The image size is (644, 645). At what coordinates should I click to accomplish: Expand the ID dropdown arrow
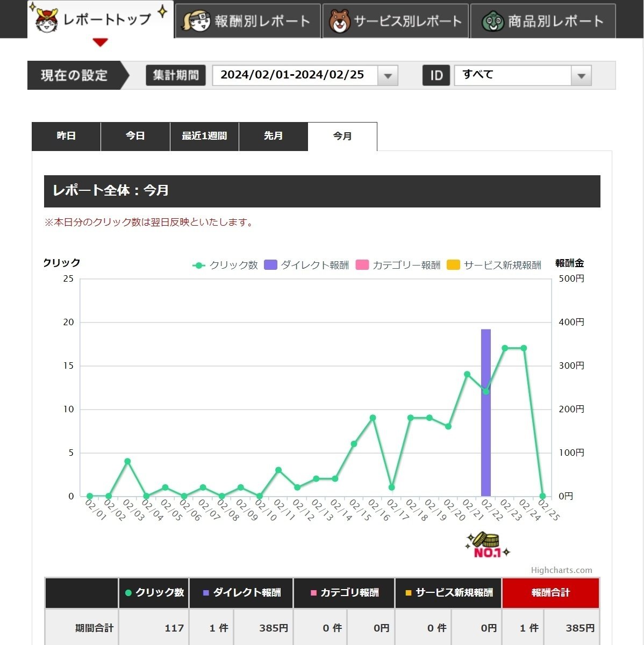[581, 76]
